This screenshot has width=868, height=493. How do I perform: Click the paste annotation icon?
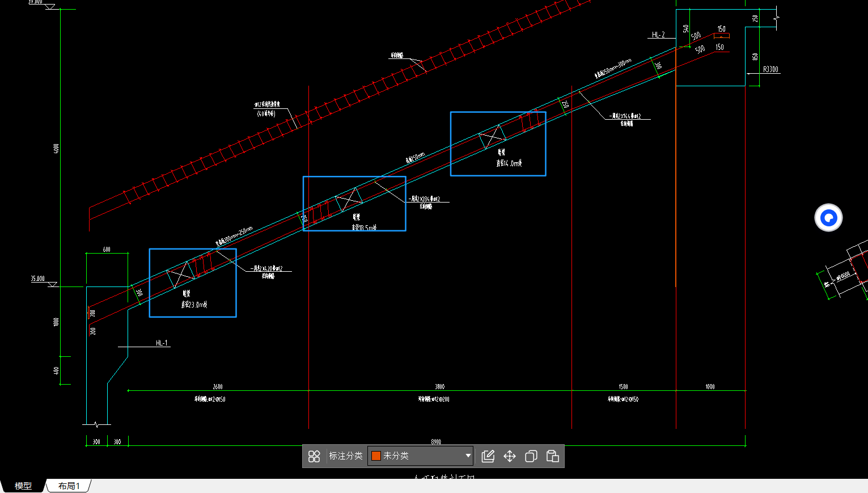553,456
